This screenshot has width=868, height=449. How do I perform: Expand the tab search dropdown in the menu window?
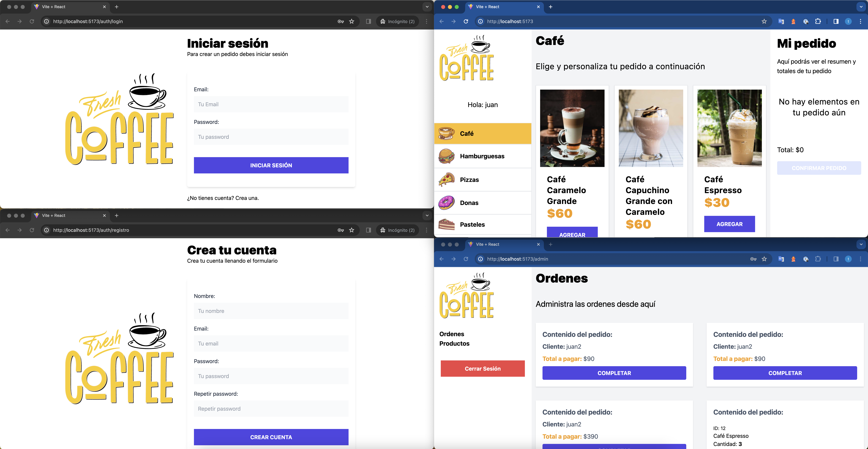pyautogui.click(x=861, y=7)
